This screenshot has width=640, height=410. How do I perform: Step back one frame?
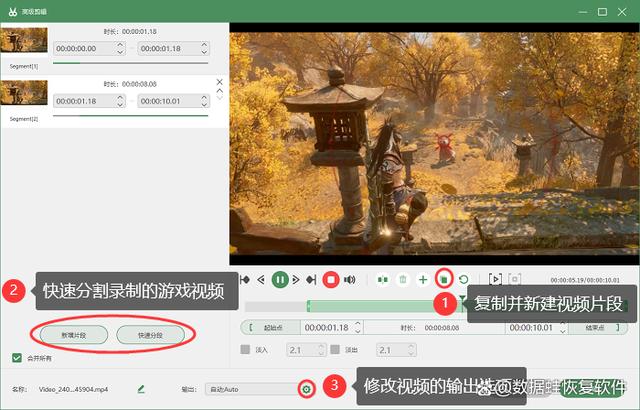pos(261,280)
